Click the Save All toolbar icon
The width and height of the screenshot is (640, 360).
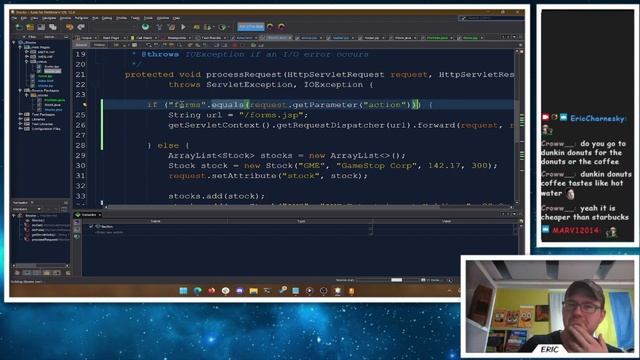(x=53, y=27)
